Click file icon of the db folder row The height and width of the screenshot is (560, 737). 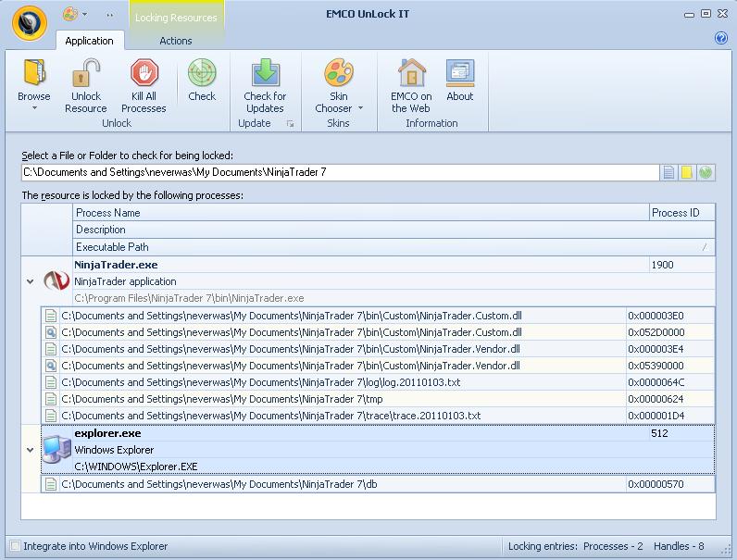(51, 484)
